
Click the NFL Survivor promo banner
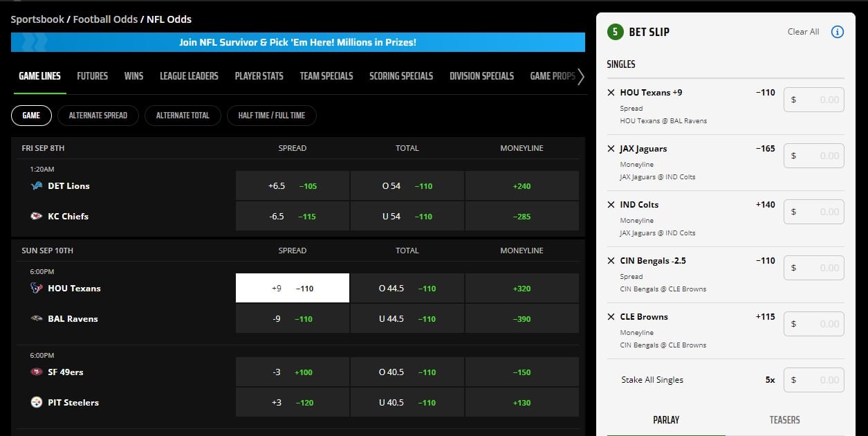(x=298, y=42)
